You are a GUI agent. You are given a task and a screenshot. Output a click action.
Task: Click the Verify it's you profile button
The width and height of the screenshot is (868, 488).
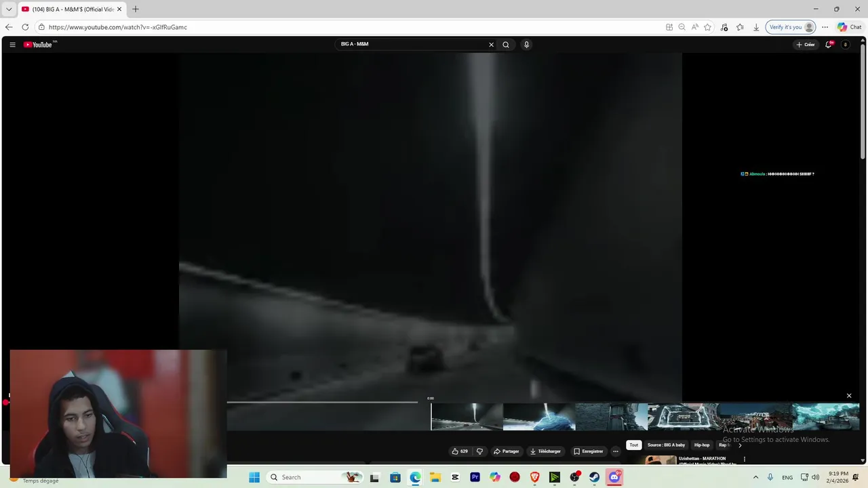(790, 27)
